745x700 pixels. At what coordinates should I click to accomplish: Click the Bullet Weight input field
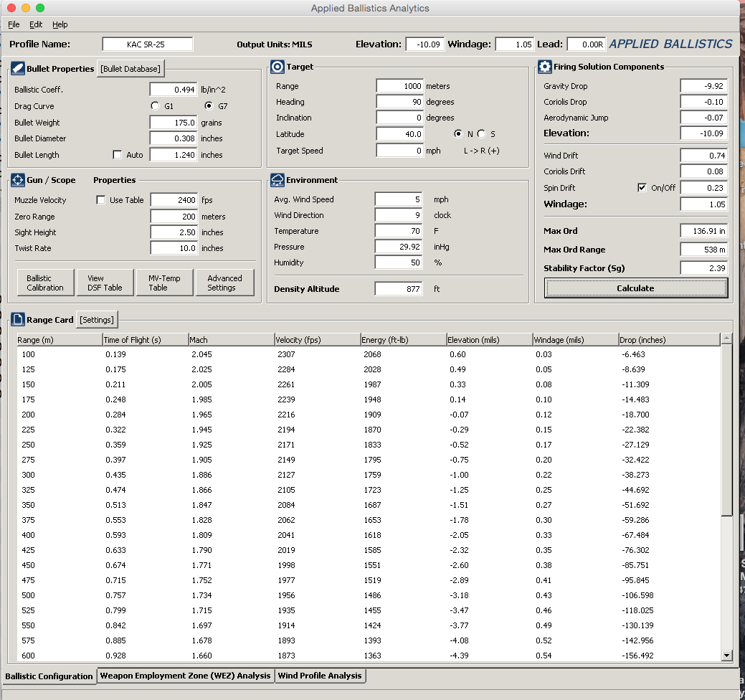click(x=173, y=122)
